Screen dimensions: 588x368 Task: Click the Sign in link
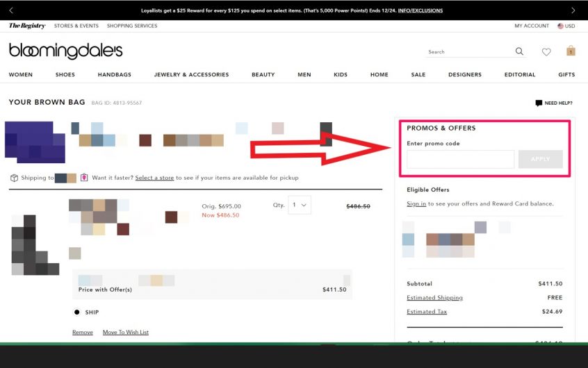(416, 203)
